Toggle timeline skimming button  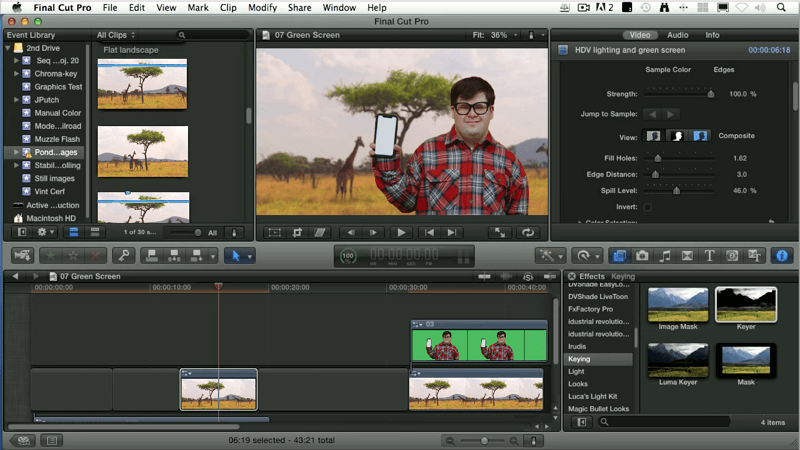coord(484,276)
